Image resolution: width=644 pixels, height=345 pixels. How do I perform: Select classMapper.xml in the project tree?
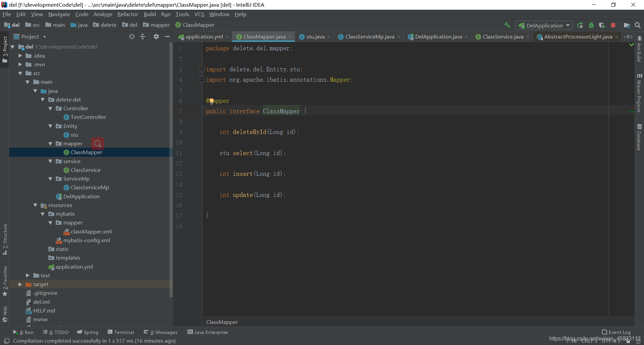(x=91, y=231)
